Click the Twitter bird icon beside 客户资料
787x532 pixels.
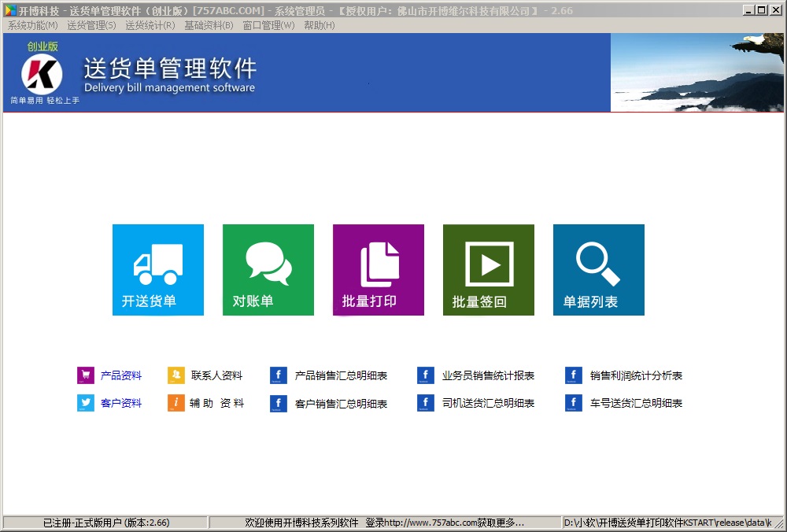tap(85, 403)
